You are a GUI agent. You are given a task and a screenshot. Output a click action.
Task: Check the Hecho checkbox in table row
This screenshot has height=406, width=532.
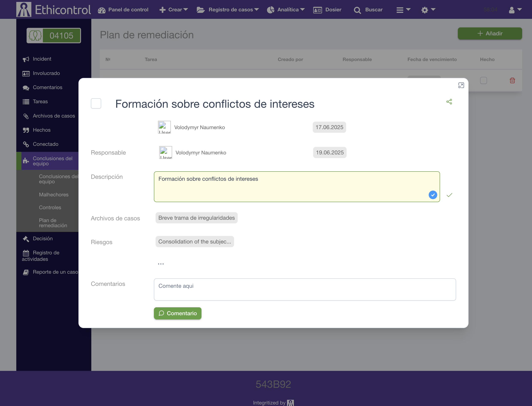tap(483, 81)
